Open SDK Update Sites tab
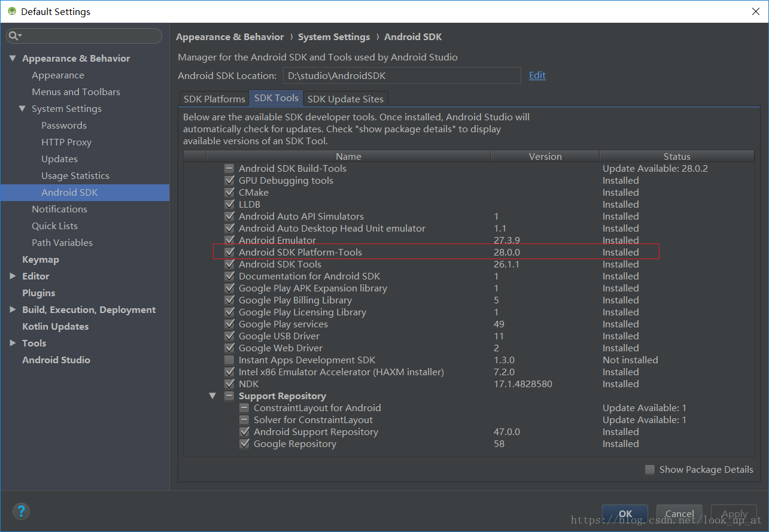 click(346, 99)
